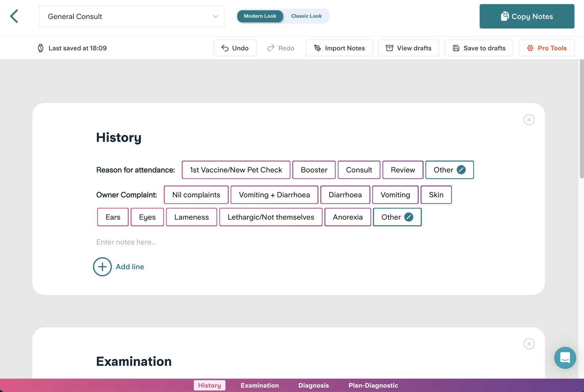Open View drafts via its inbox icon
The height and width of the screenshot is (392, 584).
(389, 48)
